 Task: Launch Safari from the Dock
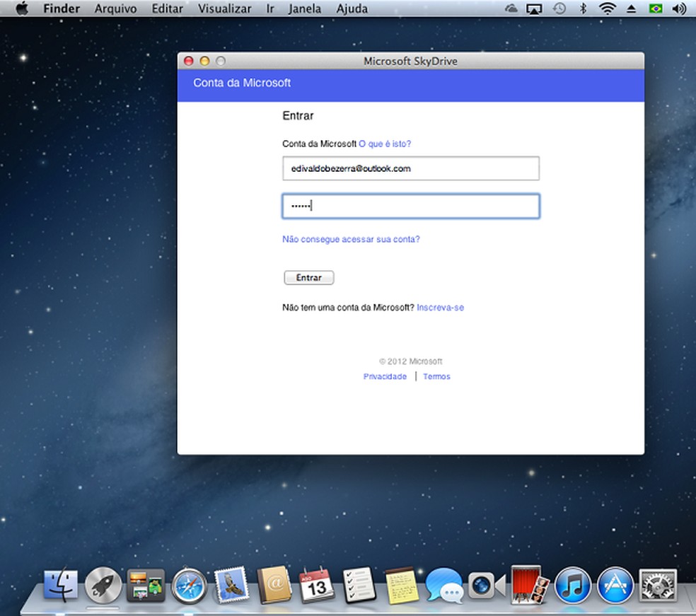[189, 586]
